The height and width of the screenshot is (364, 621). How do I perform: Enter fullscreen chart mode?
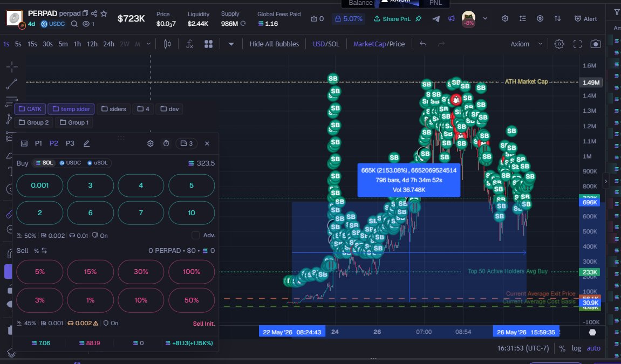pyautogui.click(x=577, y=44)
